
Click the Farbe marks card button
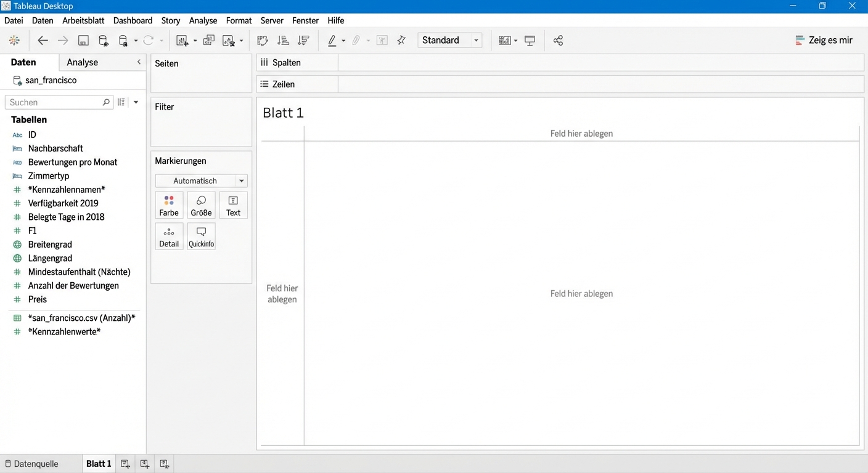pos(169,205)
